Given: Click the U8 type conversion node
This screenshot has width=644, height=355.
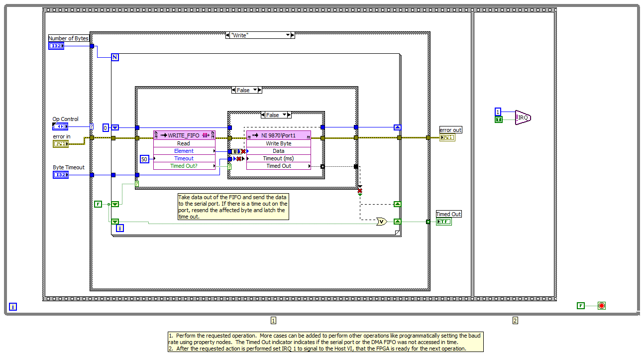Looking at the screenshot, I should [237, 151].
